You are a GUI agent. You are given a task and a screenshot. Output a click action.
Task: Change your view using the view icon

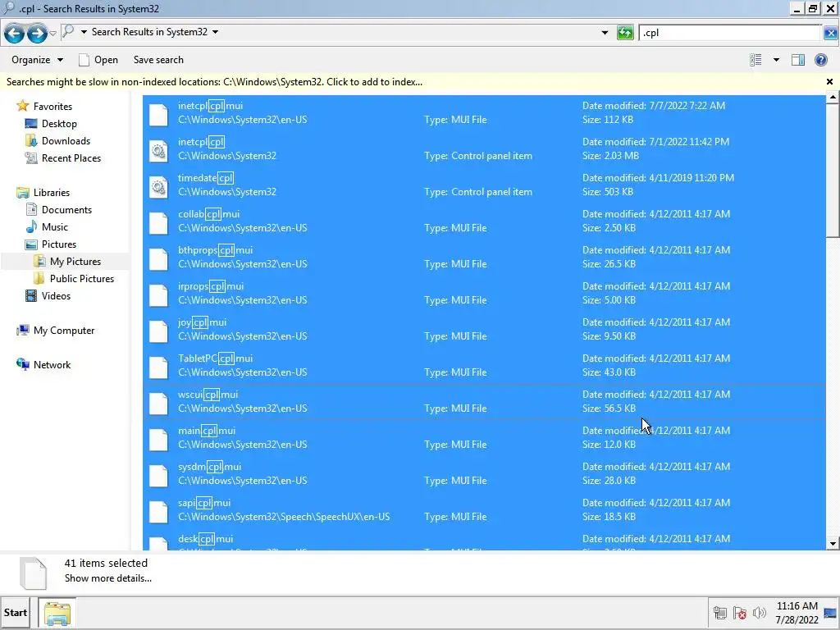756,60
